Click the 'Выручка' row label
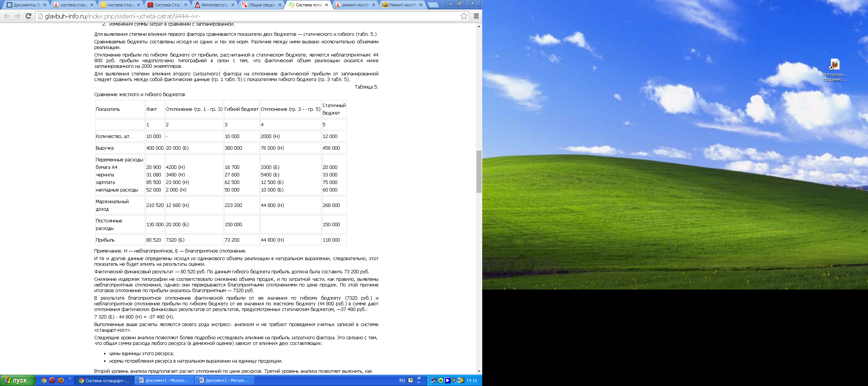This screenshot has height=386, width=868. coord(120,148)
